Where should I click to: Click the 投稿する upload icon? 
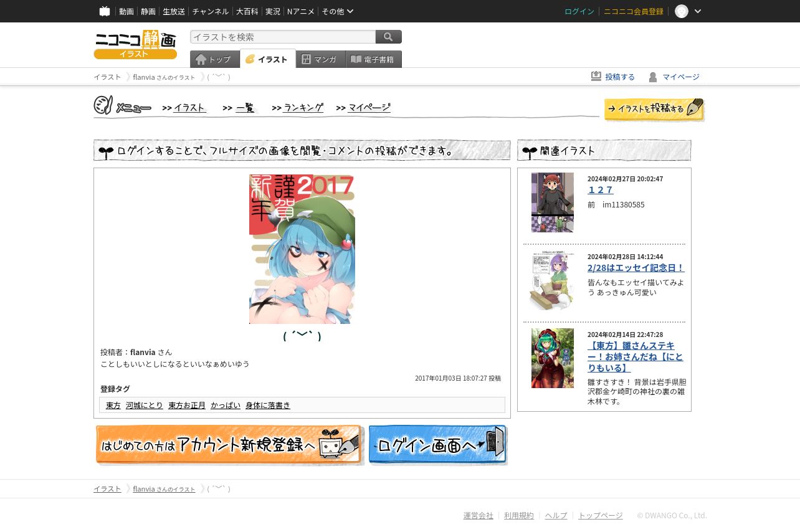[596, 77]
